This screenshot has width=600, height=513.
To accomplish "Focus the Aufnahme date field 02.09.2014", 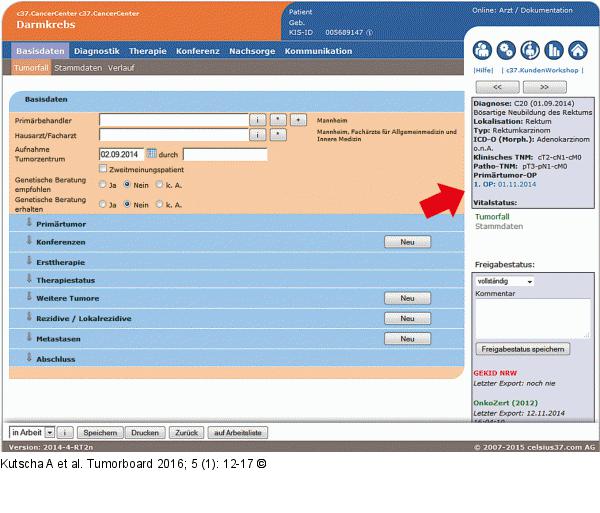I will tap(121, 154).
